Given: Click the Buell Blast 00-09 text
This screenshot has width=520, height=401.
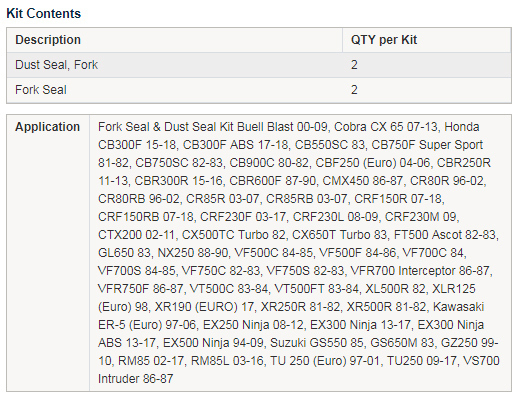Looking at the screenshot, I should [282, 127].
